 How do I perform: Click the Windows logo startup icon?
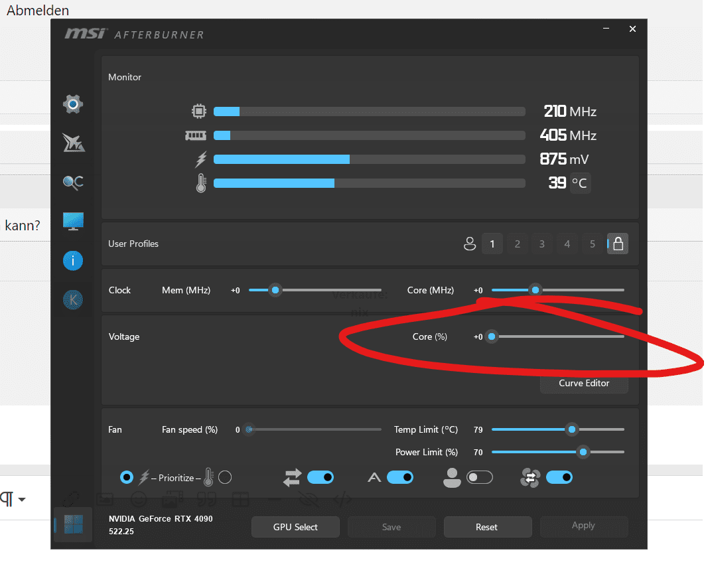point(74,524)
